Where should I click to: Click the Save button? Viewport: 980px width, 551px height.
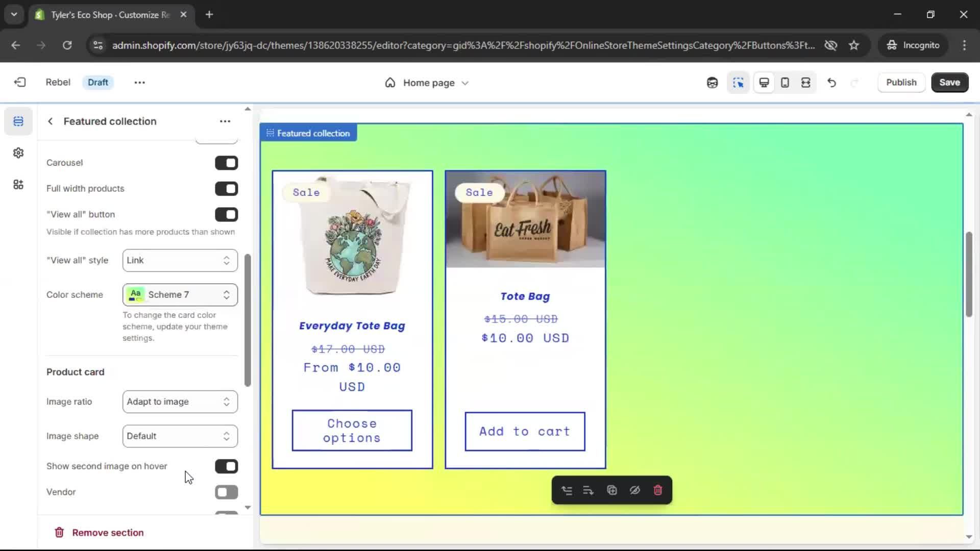(949, 83)
